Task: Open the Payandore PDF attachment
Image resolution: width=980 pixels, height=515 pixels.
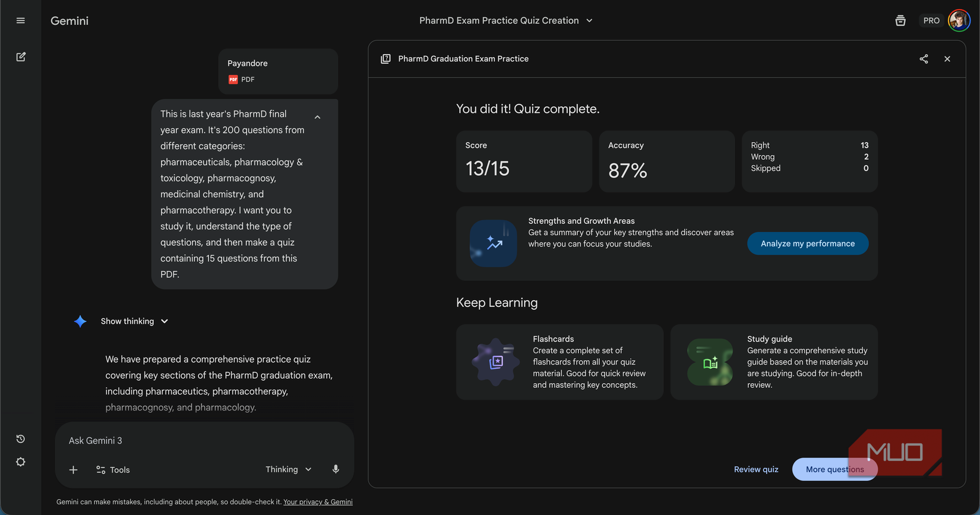Action: pyautogui.click(x=278, y=71)
